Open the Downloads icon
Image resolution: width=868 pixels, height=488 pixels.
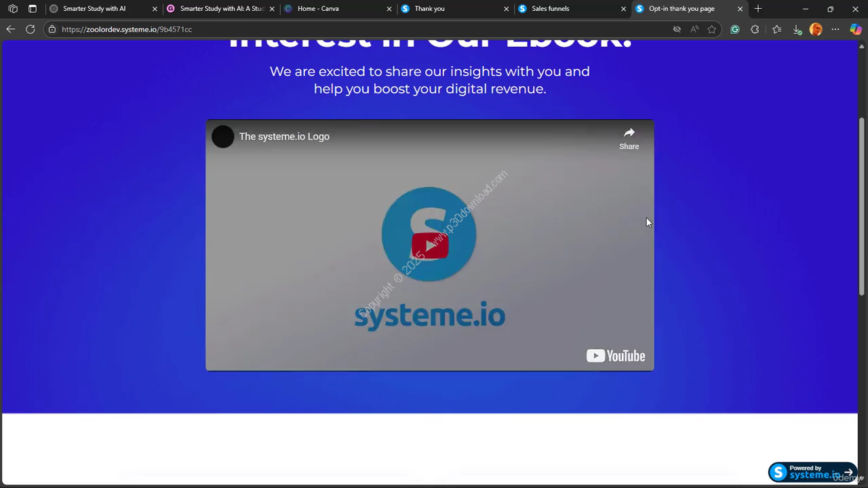pyautogui.click(x=797, y=29)
